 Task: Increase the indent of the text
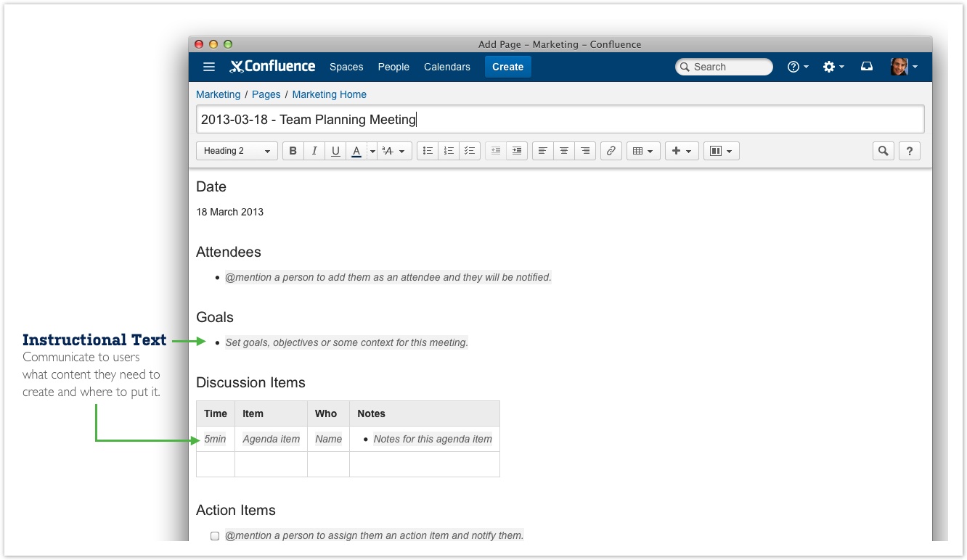coord(516,150)
